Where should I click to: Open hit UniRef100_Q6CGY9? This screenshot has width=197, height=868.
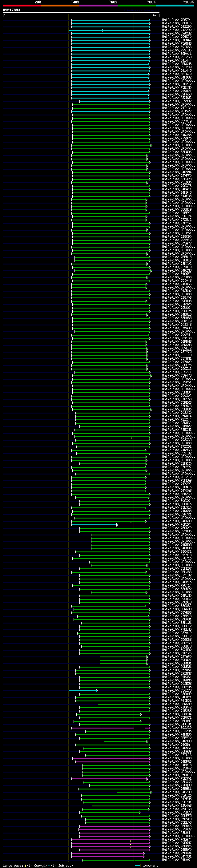pyautogui.click(x=177, y=528)
